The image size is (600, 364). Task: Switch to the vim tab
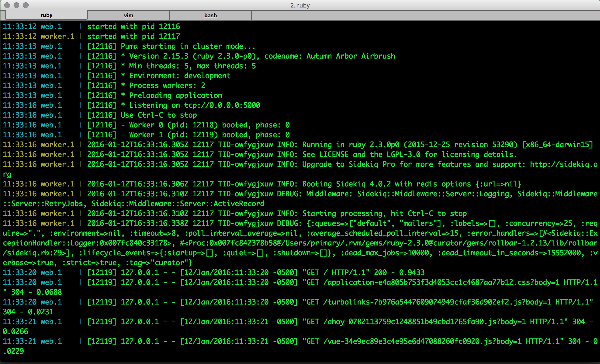click(x=128, y=15)
